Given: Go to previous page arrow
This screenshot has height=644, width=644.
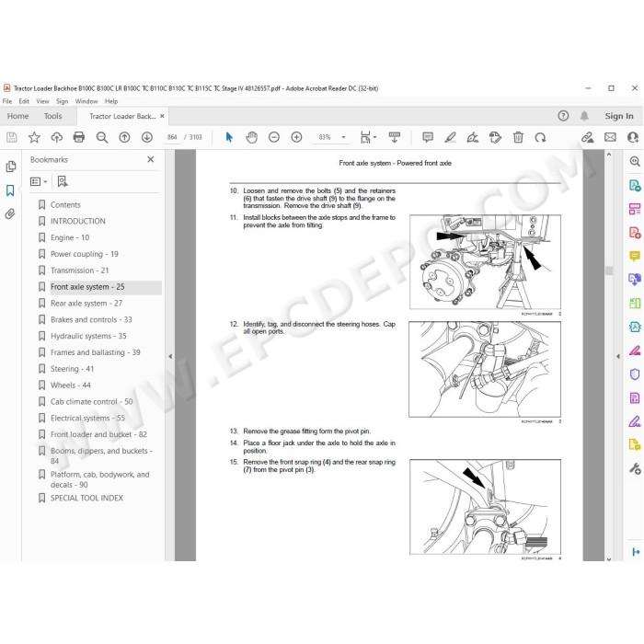Looking at the screenshot, I should [x=124, y=137].
